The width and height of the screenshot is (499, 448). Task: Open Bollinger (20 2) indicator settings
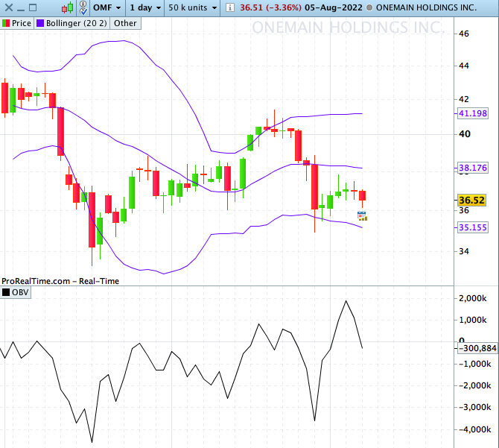pyautogui.click(x=71, y=23)
